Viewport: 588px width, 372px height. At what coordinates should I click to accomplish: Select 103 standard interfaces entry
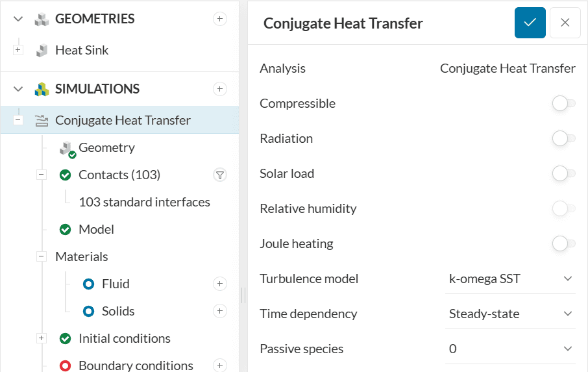144,202
